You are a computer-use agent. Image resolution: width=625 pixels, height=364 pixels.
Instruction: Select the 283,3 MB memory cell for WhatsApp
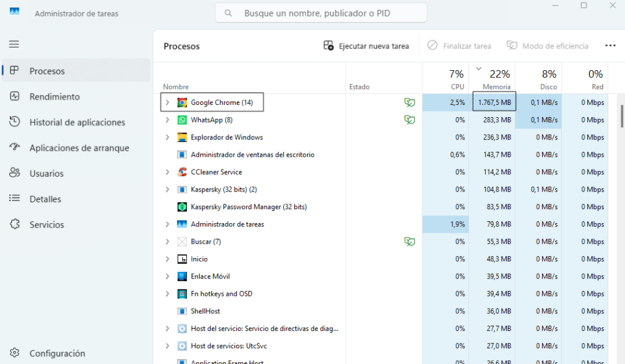pyautogui.click(x=492, y=120)
